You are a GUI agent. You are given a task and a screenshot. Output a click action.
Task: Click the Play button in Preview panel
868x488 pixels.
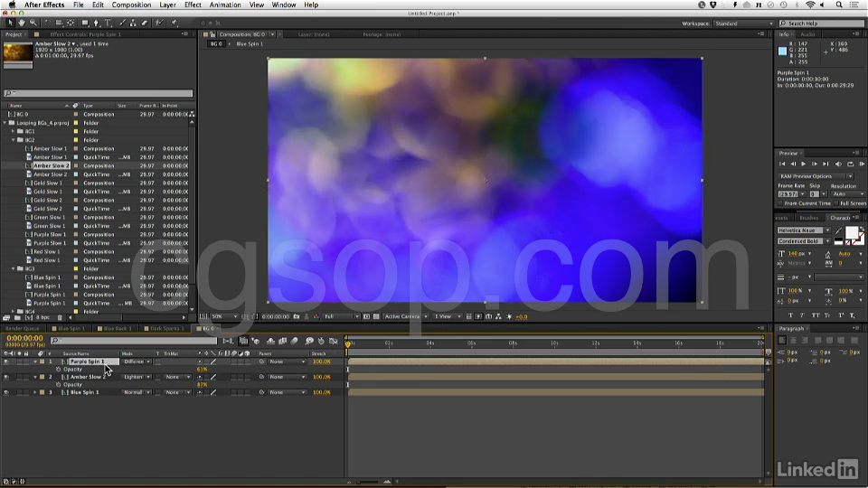point(803,164)
